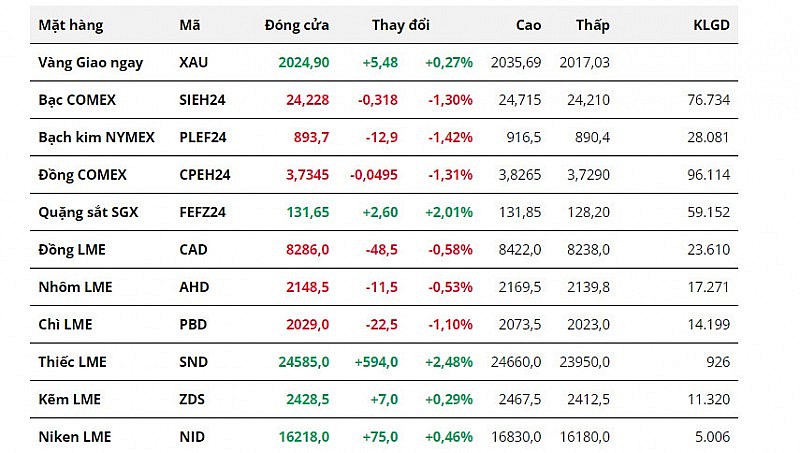Click ticker code XAU
The image size is (800, 453).
[x=194, y=62]
